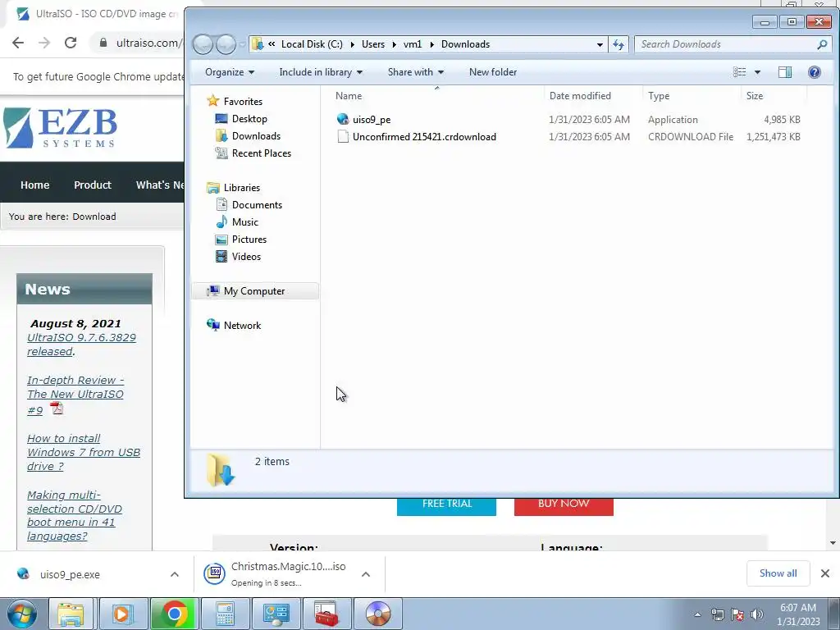Click the volume speaker tray icon

pos(756,614)
